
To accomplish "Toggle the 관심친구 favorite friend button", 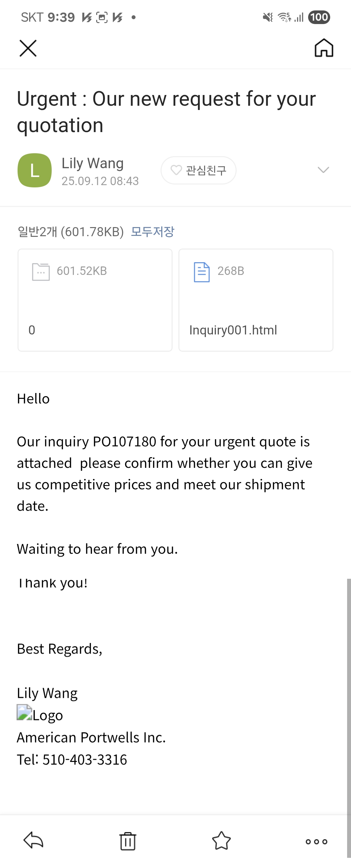I will pos(199,170).
